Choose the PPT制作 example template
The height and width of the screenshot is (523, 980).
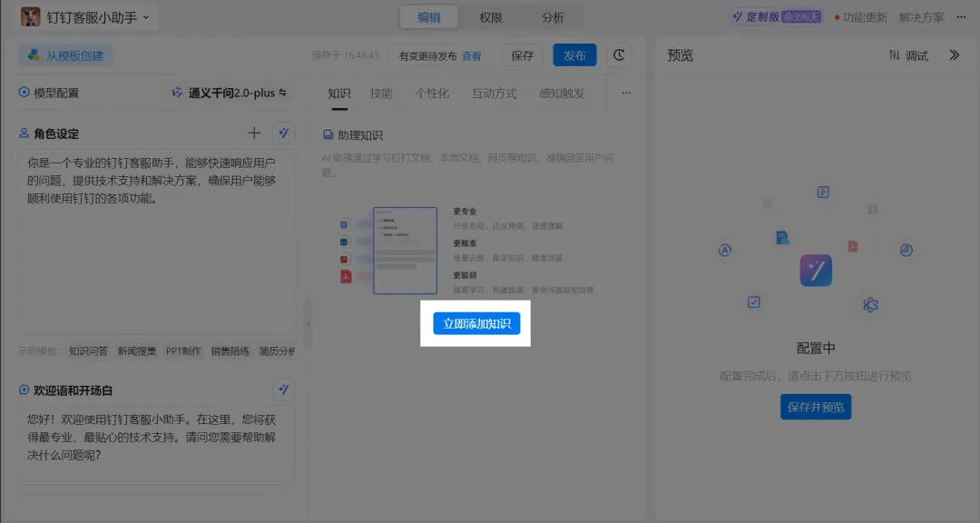point(183,351)
